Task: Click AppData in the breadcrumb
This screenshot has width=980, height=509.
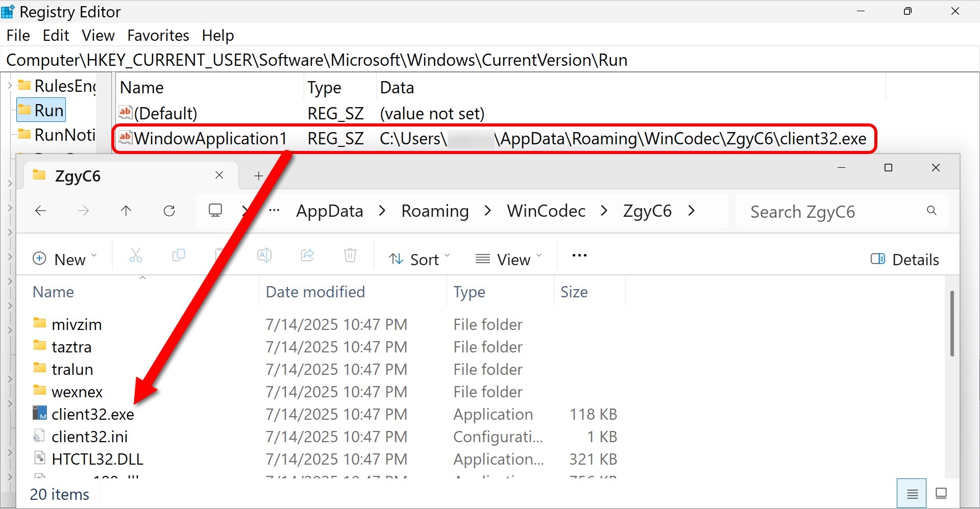Action: (x=330, y=211)
